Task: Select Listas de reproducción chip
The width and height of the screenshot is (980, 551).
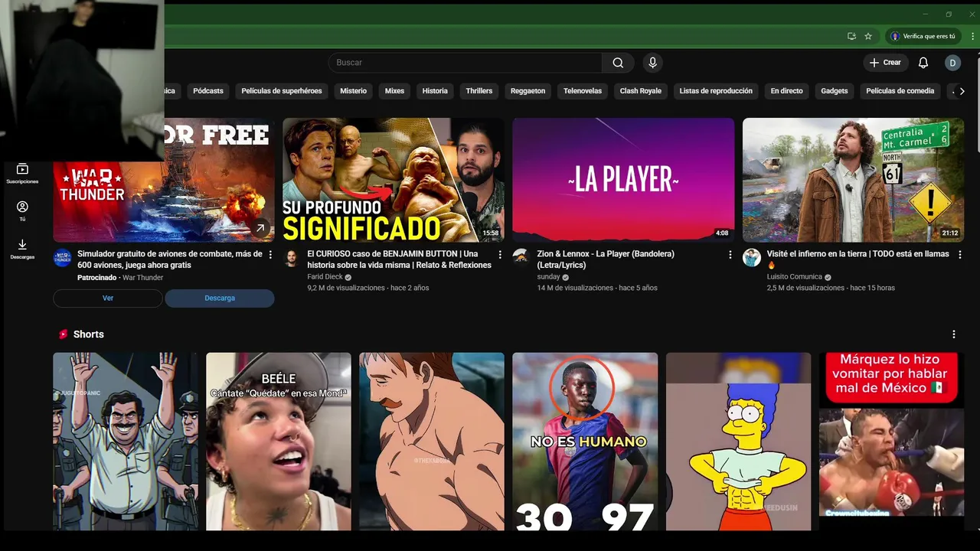Action: coord(716,91)
